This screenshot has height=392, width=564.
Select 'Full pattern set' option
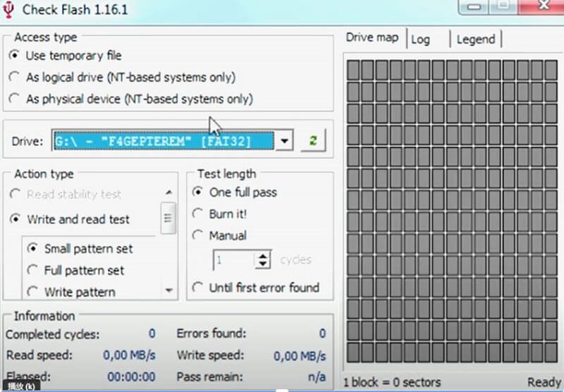pos(32,270)
